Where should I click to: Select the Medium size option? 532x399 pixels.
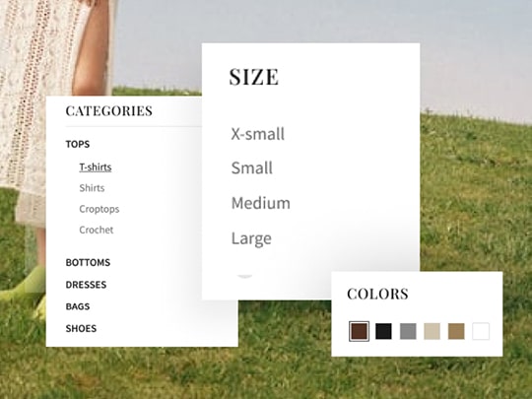260,203
